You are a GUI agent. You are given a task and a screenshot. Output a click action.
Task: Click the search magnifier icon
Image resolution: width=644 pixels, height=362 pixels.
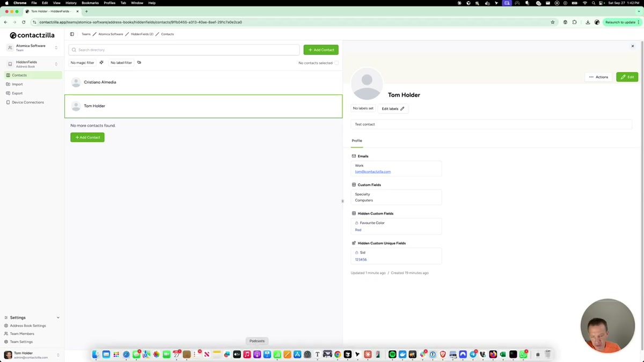coord(75,50)
